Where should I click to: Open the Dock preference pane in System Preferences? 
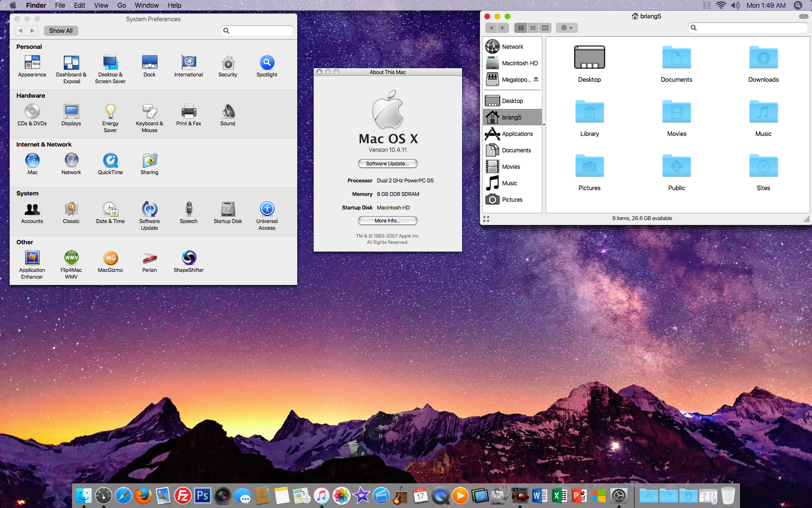(149, 66)
